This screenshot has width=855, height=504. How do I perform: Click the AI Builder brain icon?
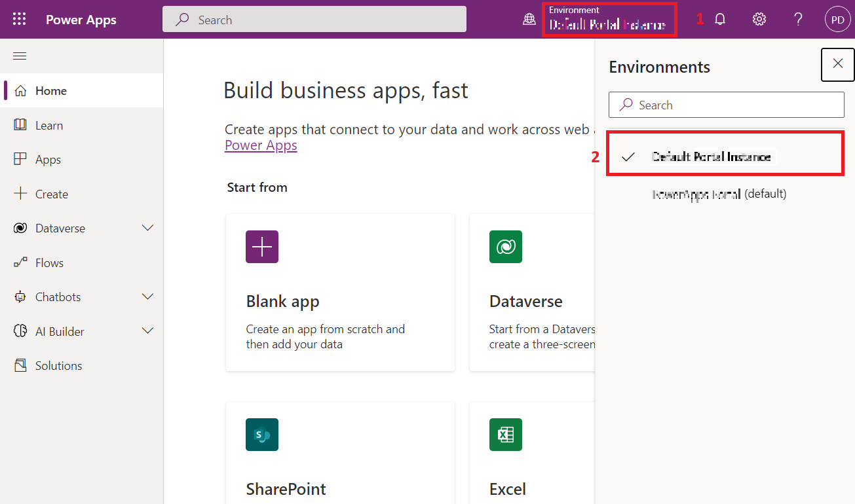tap(20, 331)
